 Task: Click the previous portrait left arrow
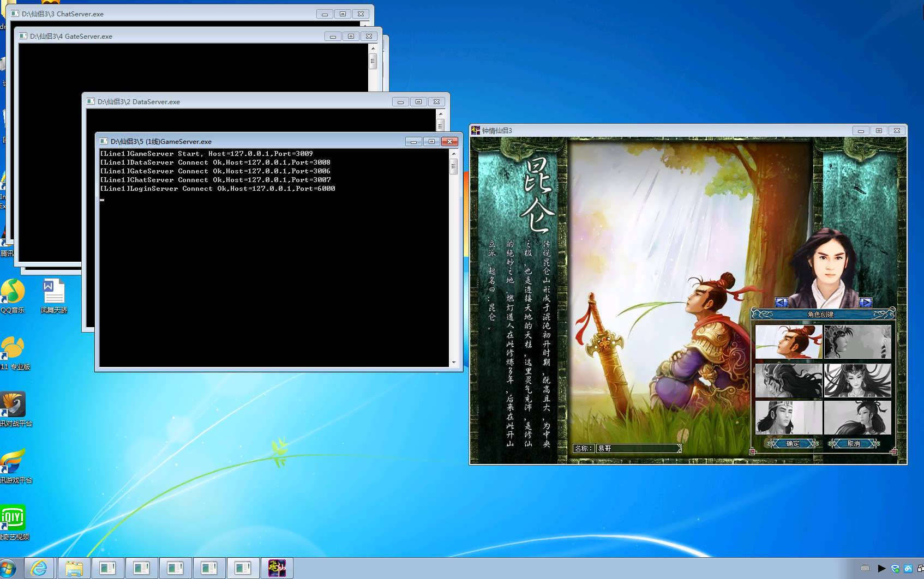[x=781, y=302]
